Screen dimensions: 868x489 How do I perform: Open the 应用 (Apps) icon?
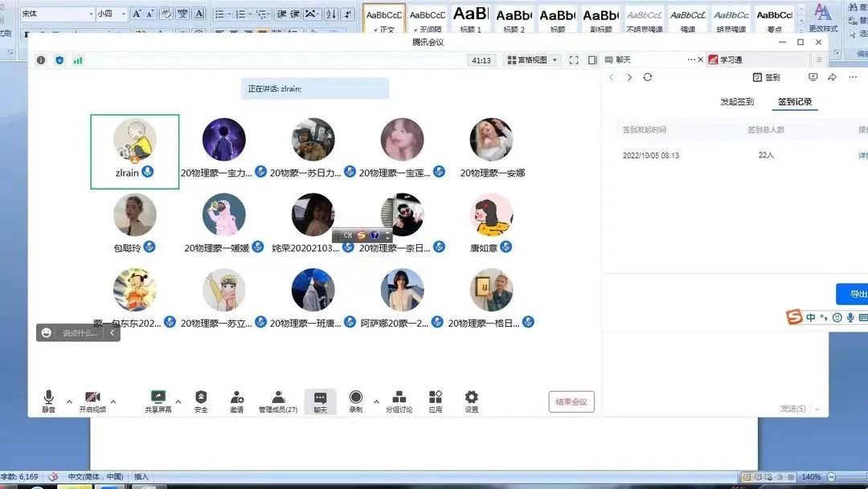point(435,398)
